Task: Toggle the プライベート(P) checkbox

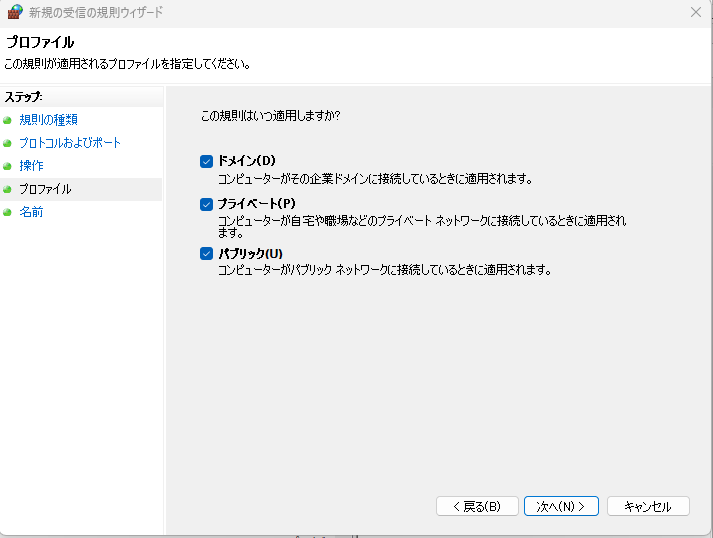Action: tap(207, 204)
